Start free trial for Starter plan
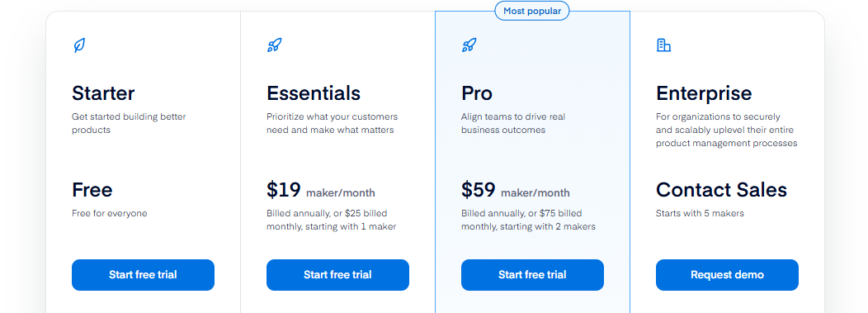The width and height of the screenshot is (868, 313). 143,275
